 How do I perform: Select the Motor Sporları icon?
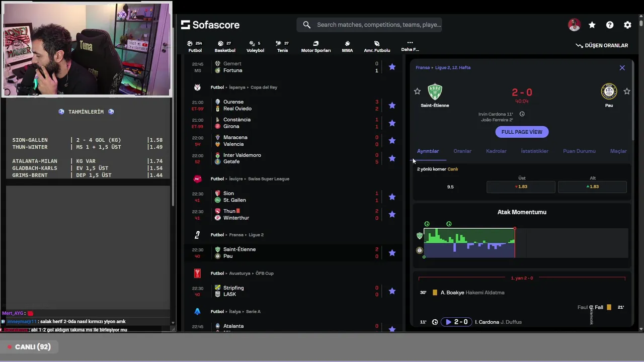pyautogui.click(x=316, y=46)
